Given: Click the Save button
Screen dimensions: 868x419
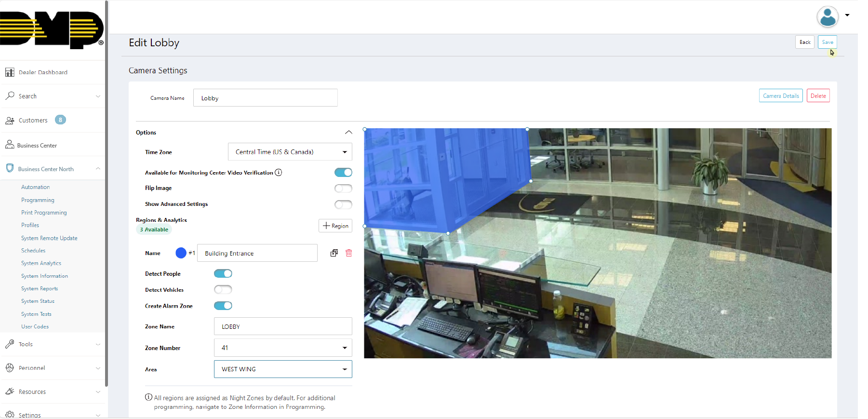Looking at the screenshot, I should 827,42.
